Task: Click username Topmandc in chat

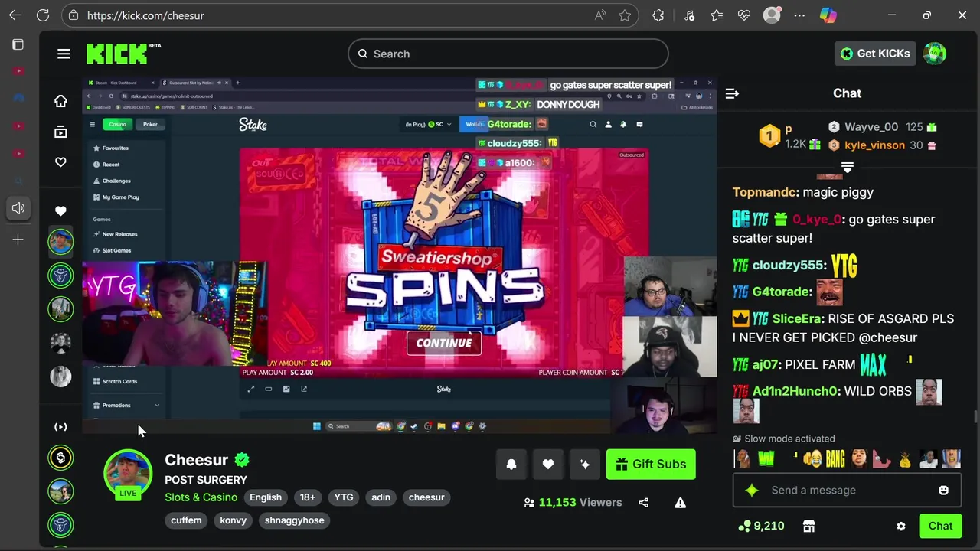Action: pyautogui.click(x=763, y=193)
